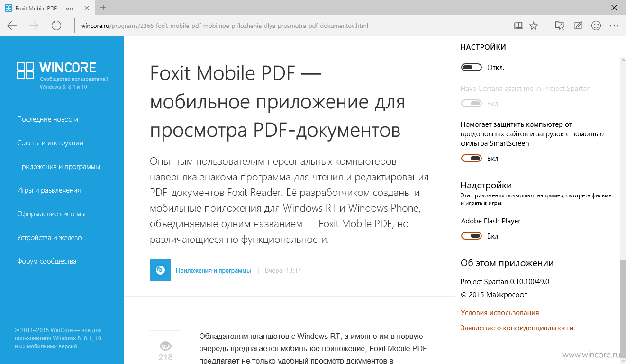
Task: Click the Надстройки heading
Action: pyautogui.click(x=486, y=185)
